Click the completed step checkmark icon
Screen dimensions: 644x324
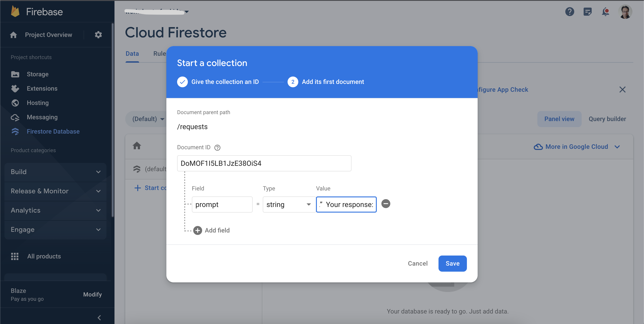(x=182, y=82)
